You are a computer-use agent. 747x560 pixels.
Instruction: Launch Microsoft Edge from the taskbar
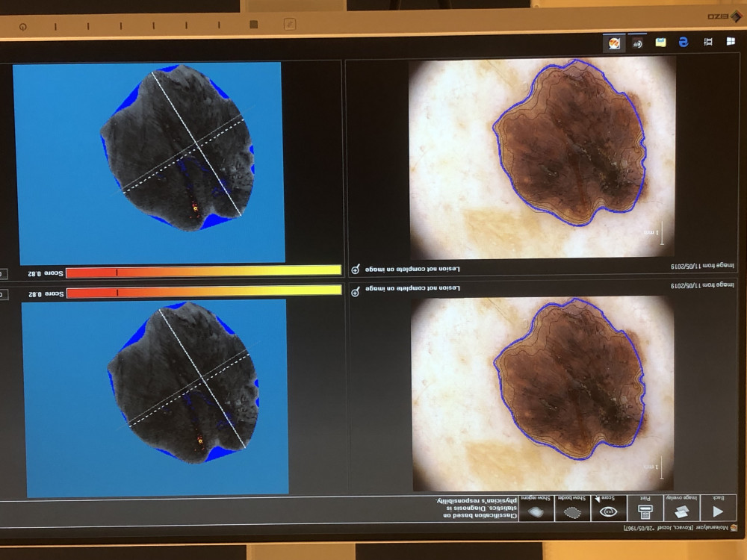click(684, 43)
